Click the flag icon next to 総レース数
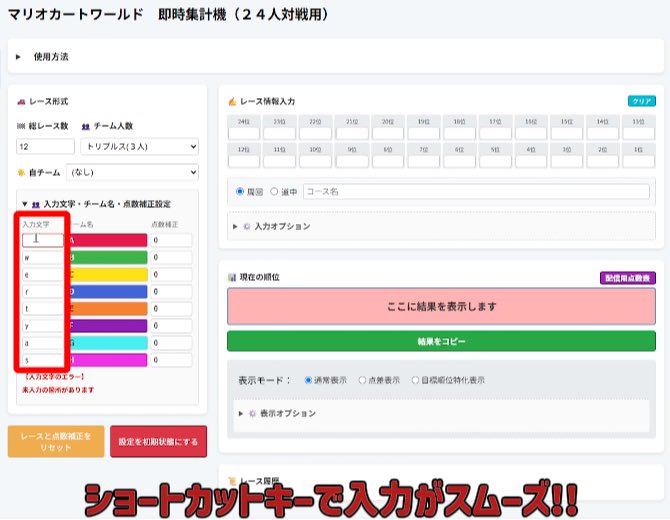The width and height of the screenshot is (670, 520). point(21,126)
